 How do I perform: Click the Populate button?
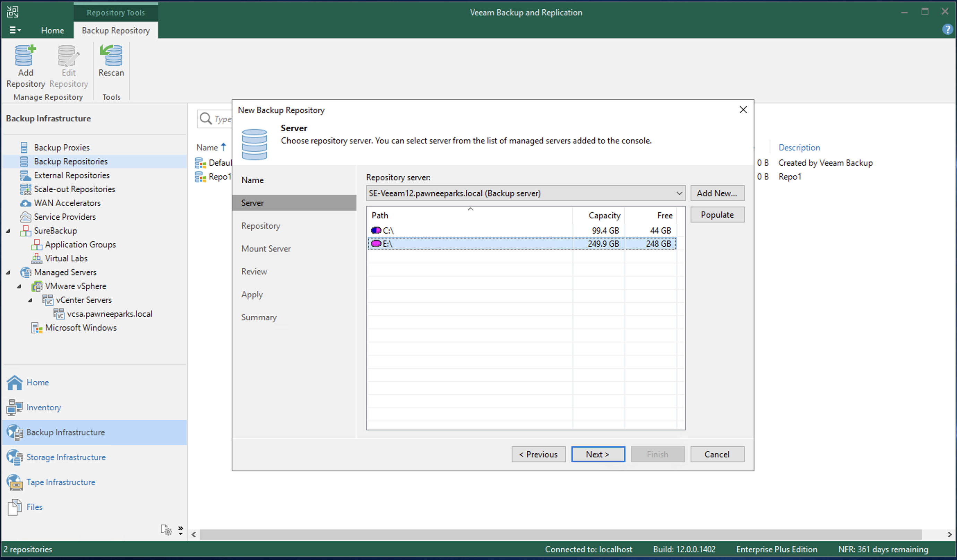pyautogui.click(x=717, y=215)
